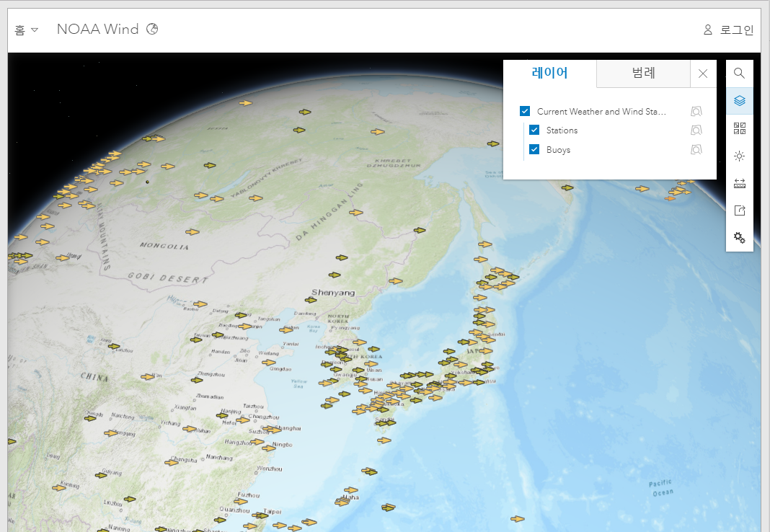Toggle the layers panel icon

click(x=739, y=101)
